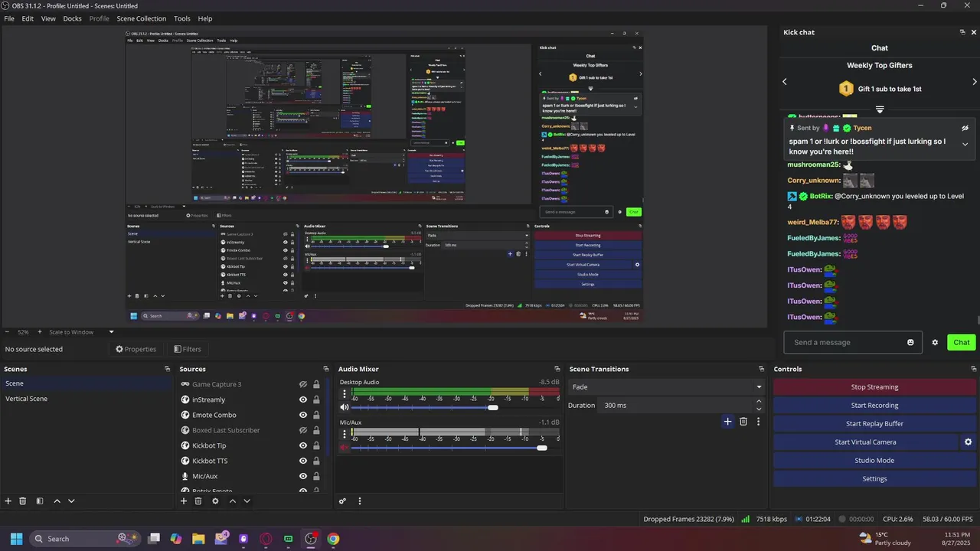Collapse the Top Gifters banner handle
980x551 pixels.
coord(880,109)
